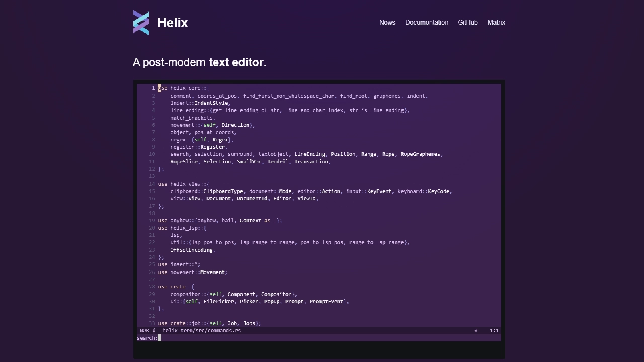Click the Helix site title
The image size is (644, 362).
click(x=173, y=22)
